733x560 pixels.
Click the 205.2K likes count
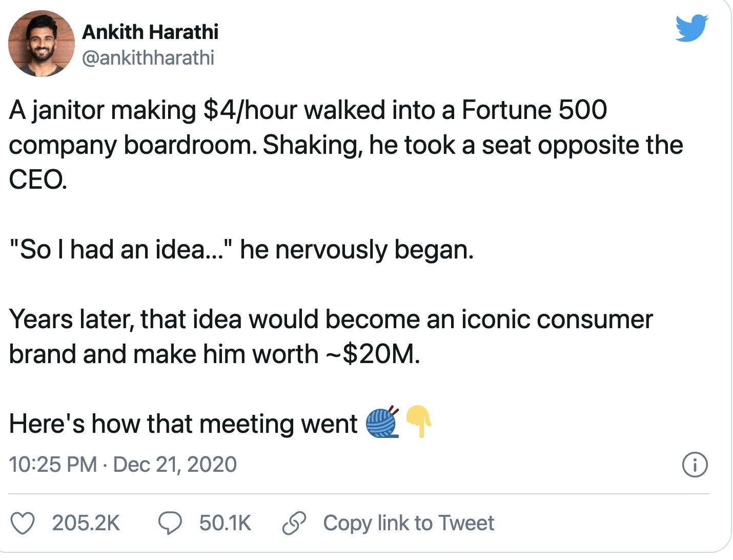click(x=86, y=524)
